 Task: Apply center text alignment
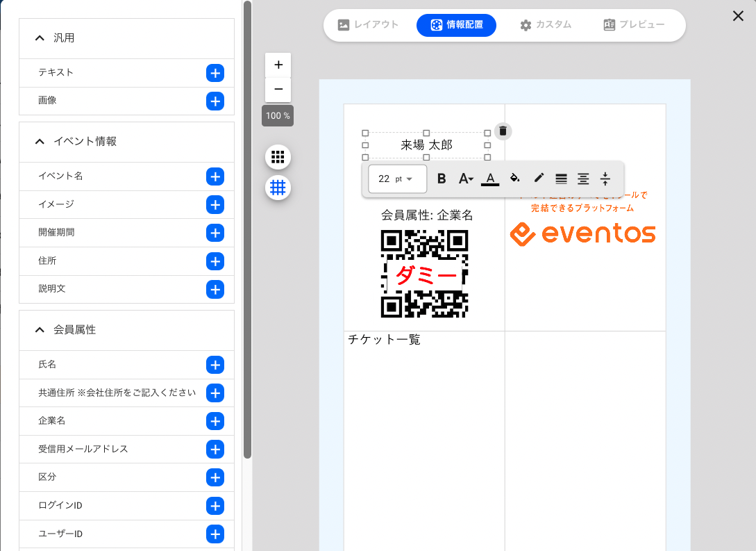pyautogui.click(x=583, y=179)
